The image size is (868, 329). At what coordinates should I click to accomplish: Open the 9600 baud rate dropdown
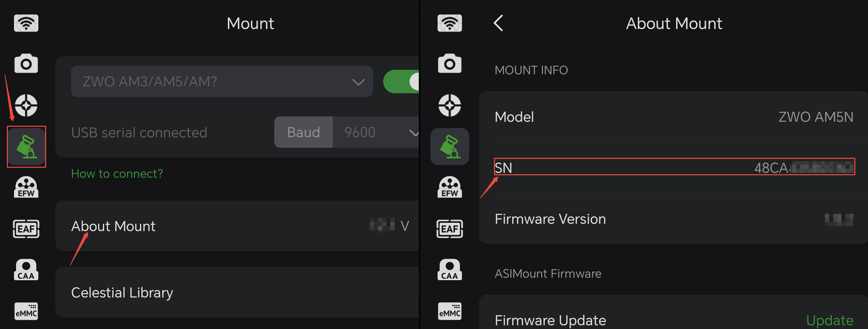click(x=376, y=132)
